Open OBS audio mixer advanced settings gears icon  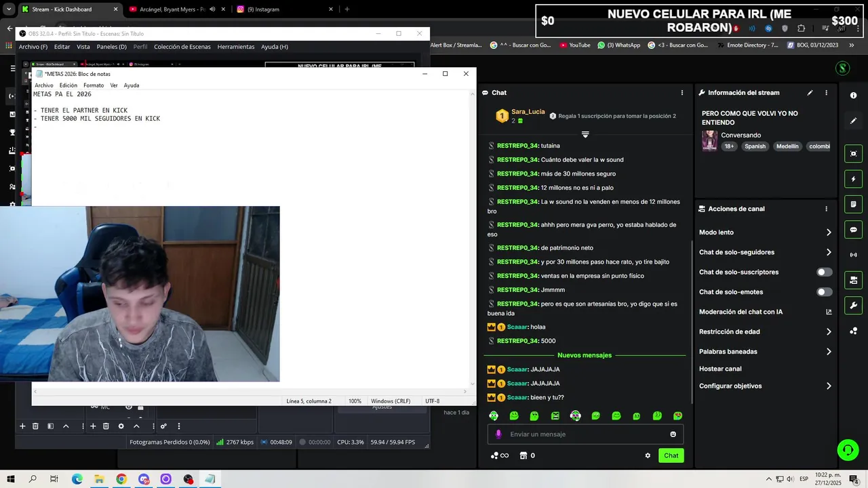point(163,426)
